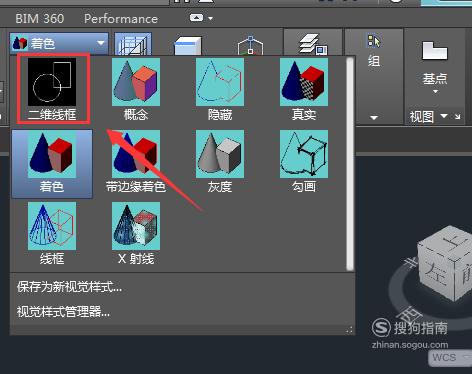Click the wireframe grid view icon
This screenshot has height=374, width=472.
(x=133, y=44)
